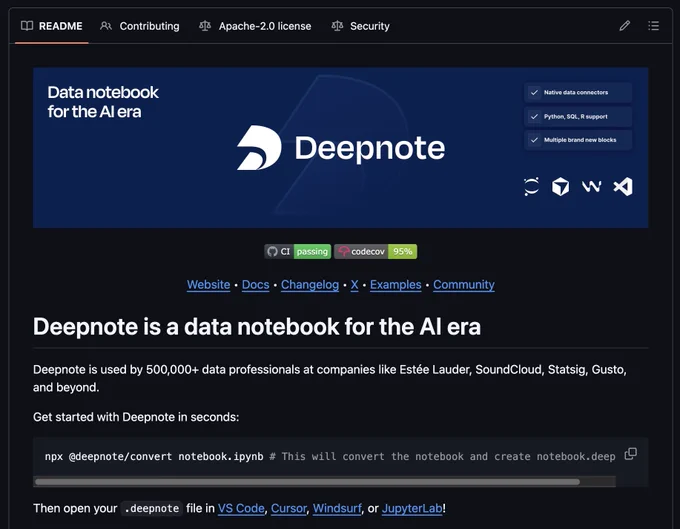Screen dimensions: 680x529
Task: Open the Docs link
Action: pyautogui.click(x=255, y=285)
